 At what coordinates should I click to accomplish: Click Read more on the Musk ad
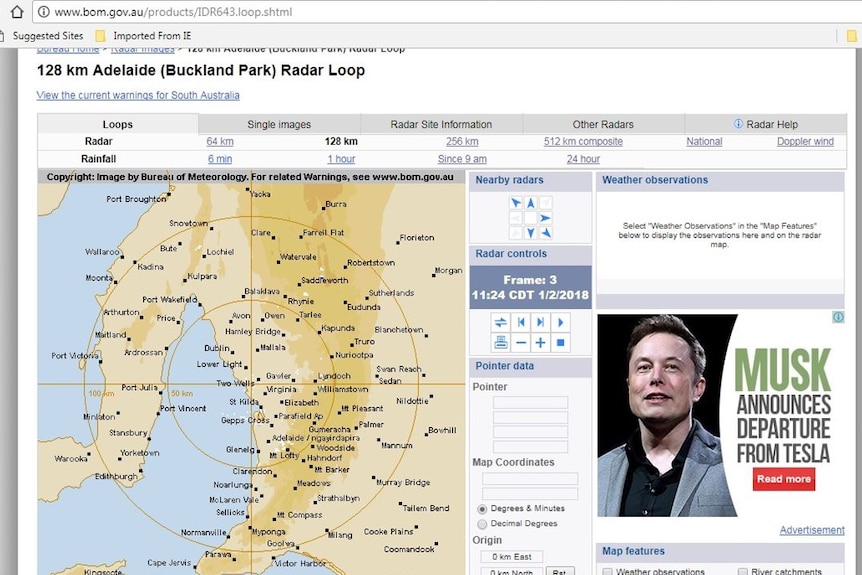click(x=784, y=479)
